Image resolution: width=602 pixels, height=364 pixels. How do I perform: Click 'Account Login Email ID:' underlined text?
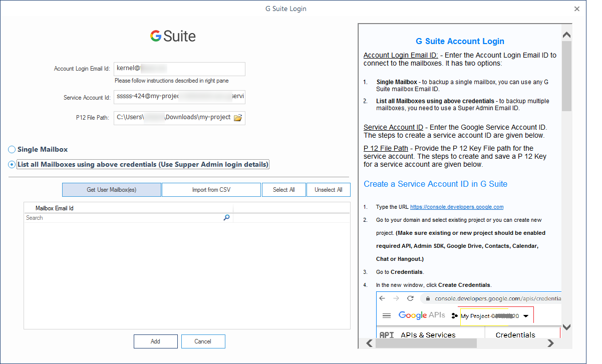(401, 55)
